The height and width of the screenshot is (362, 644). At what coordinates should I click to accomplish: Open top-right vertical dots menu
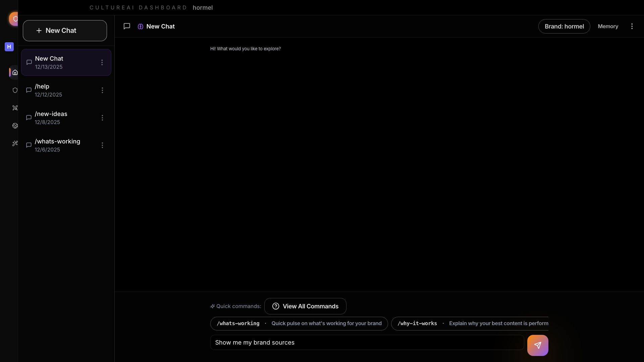tap(632, 26)
